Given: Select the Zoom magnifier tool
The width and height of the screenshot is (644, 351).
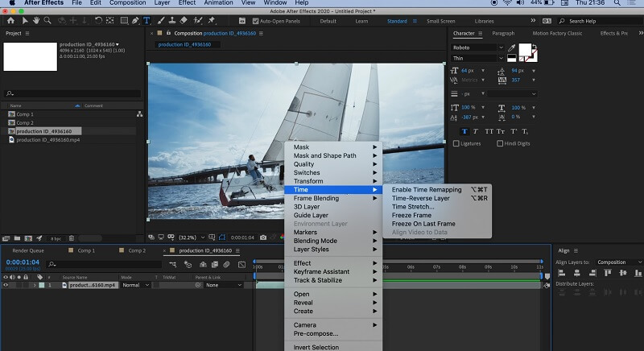Looking at the screenshot, I should [x=45, y=21].
